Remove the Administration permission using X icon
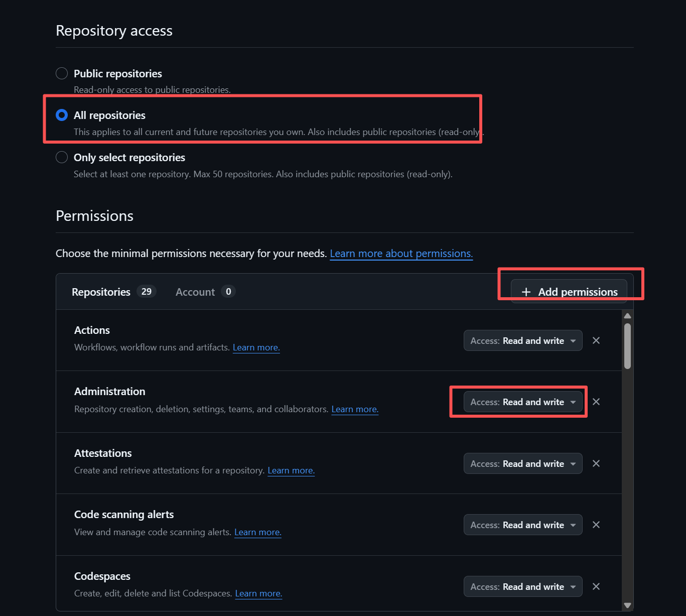686x616 pixels. (x=596, y=402)
